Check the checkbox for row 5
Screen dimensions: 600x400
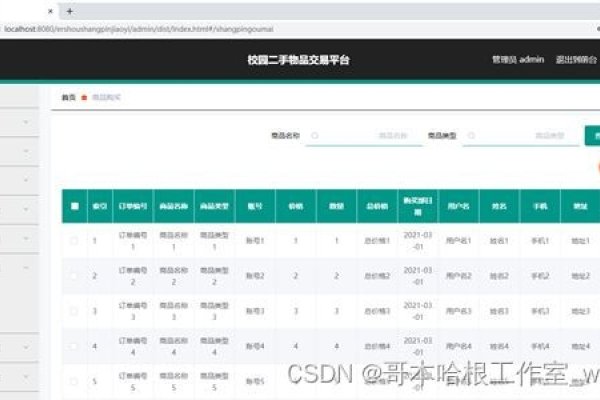point(74,382)
